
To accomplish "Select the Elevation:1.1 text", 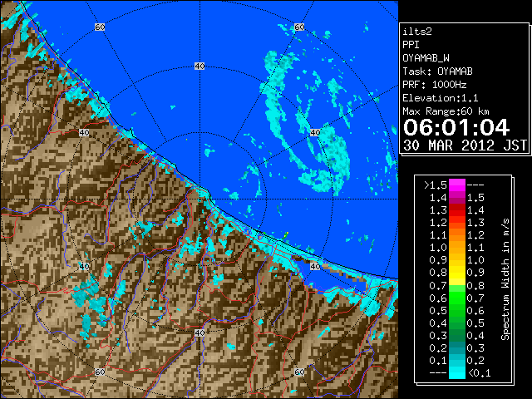I will click(441, 98).
